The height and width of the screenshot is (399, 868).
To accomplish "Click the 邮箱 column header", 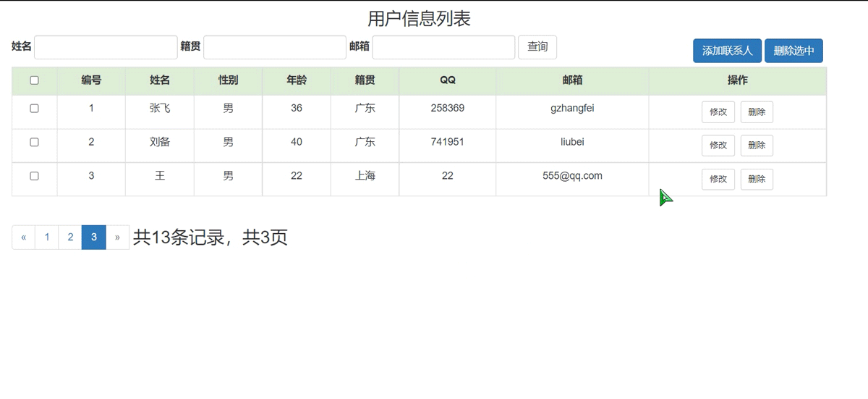I will [572, 80].
